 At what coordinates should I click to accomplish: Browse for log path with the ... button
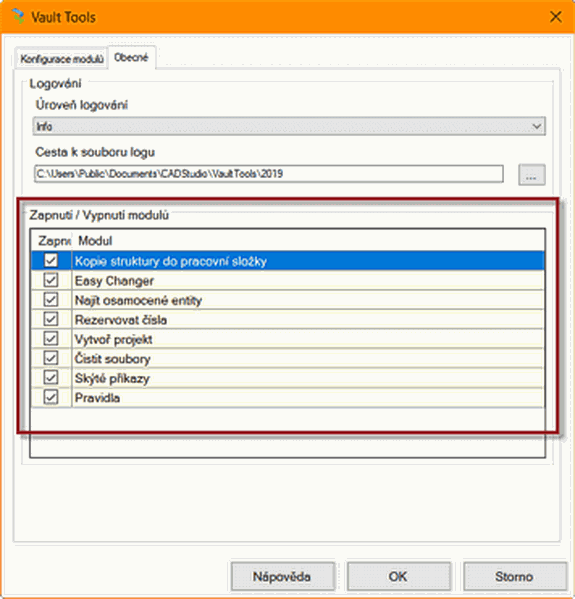531,175
